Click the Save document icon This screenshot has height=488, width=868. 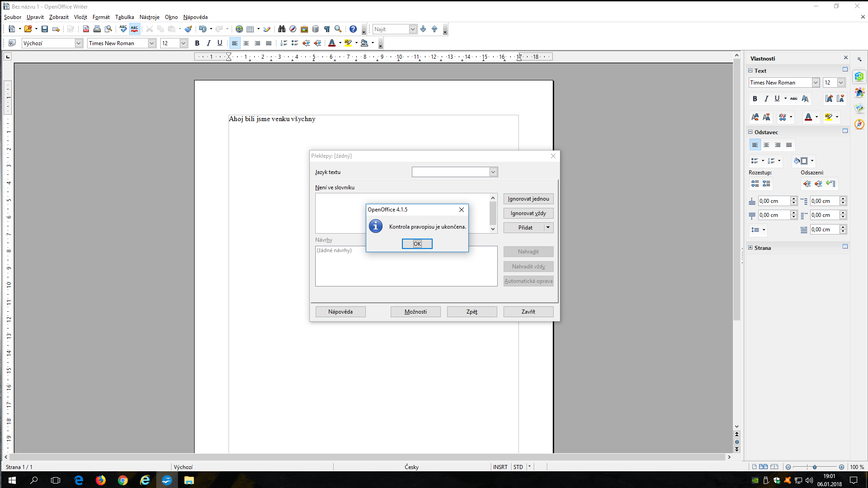[44, 29]
